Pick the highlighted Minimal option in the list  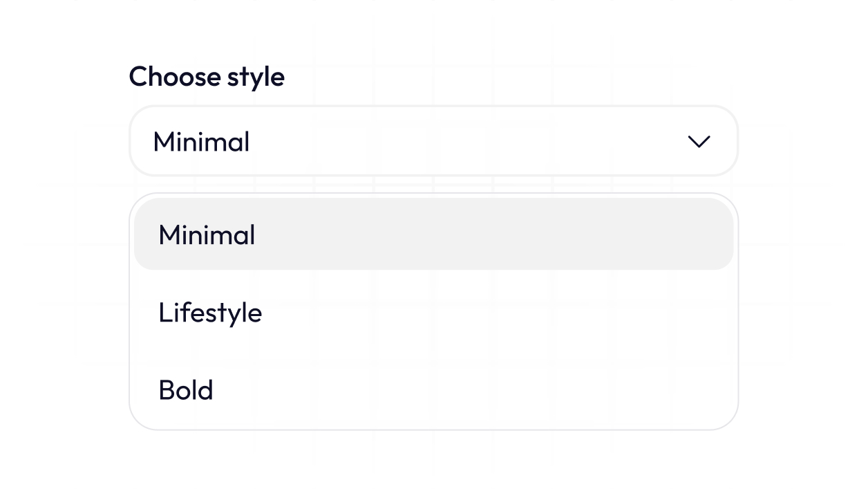[x=433, y=234]
